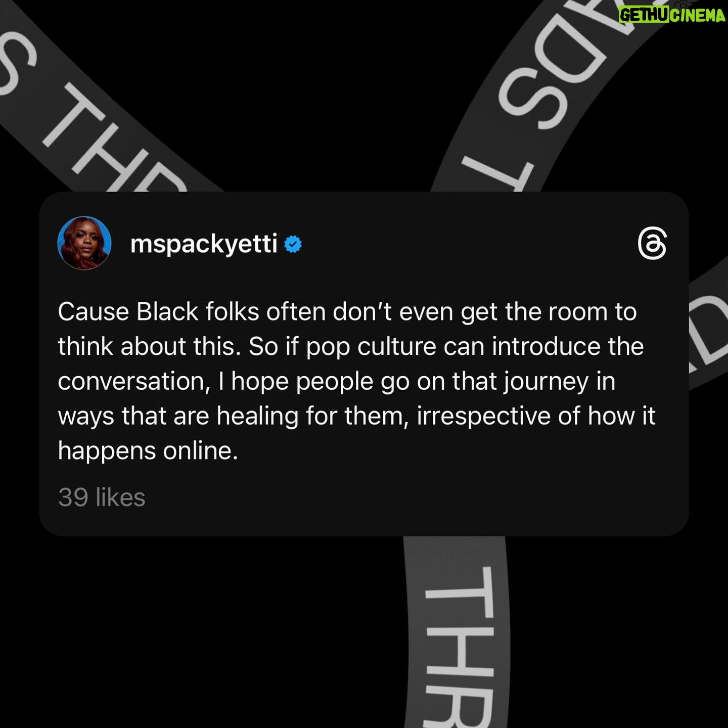Click the word 'conversation,' in the post
The image size is (728, 728).
[134, 382]
